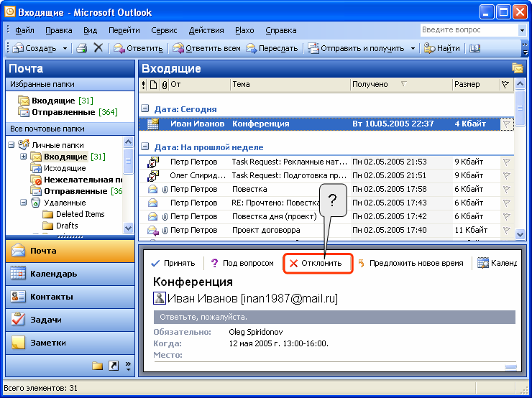The image size is (532, 398).
Task: Toggle flag on Рекламные мат task request
Action: click(506, 162)
